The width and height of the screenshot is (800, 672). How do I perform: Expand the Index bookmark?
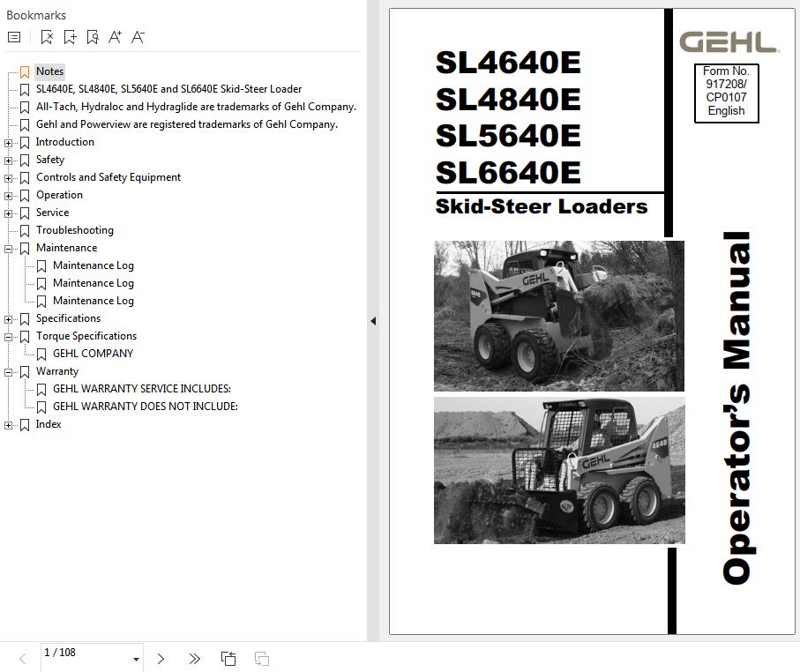pos(8,426)
